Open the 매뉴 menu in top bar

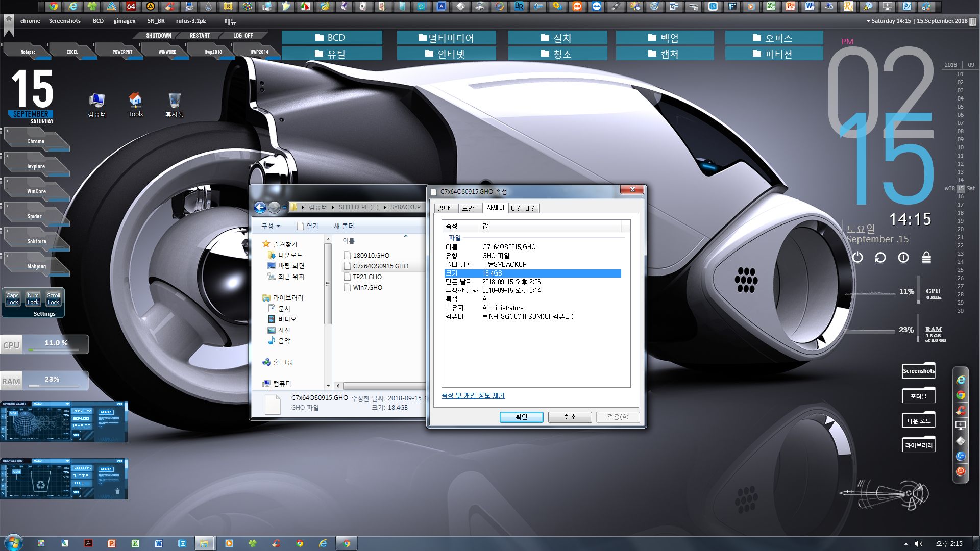(x=230, y=22)
